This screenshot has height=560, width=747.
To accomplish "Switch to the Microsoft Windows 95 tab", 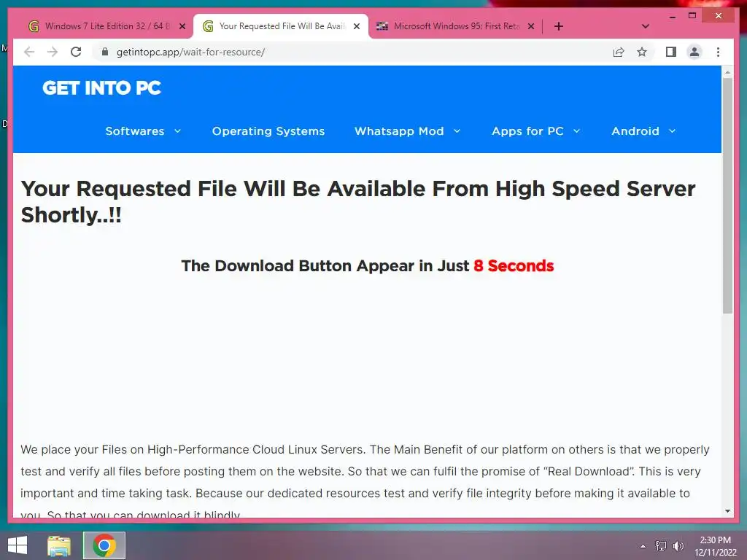I will (x=455, y=26).
